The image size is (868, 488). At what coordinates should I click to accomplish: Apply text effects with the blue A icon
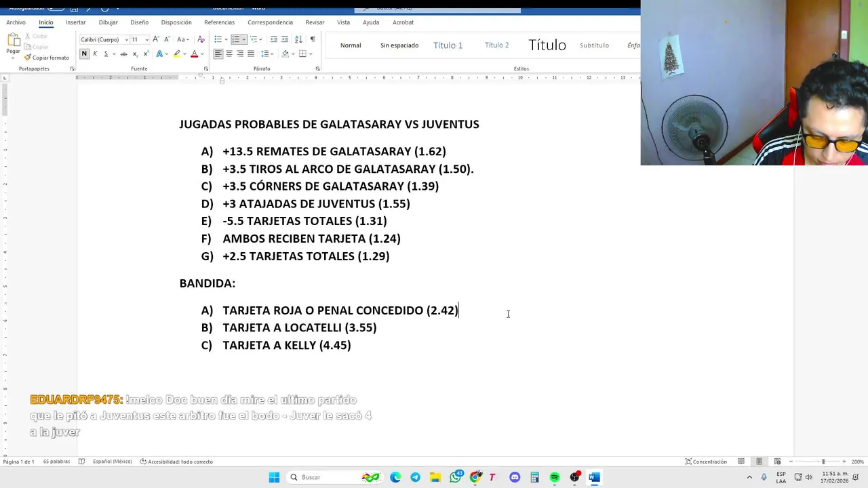[x=159, y=54]
